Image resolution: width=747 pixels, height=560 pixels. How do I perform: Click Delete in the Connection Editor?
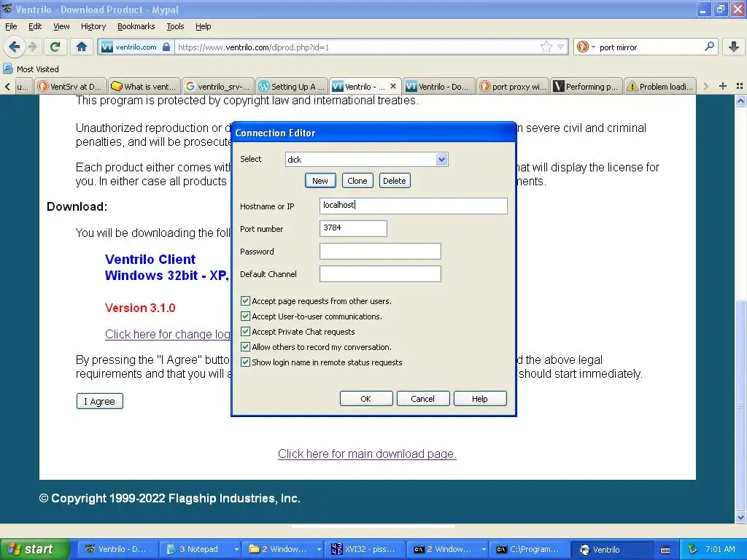[395, 181]
